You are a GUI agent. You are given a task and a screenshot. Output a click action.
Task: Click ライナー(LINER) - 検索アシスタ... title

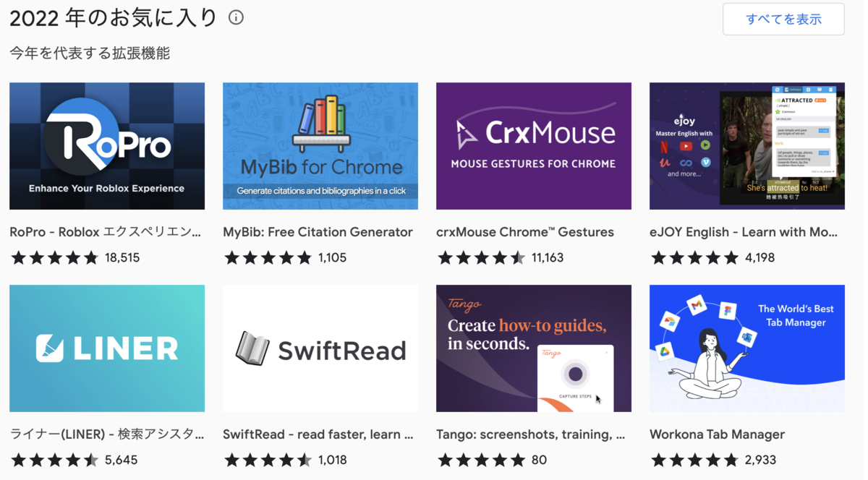(107, 434)
